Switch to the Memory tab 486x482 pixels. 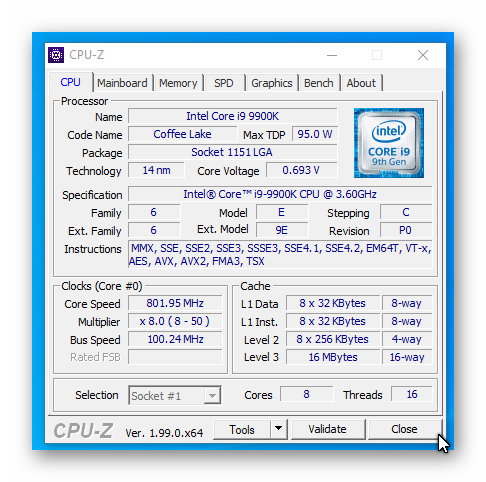(178, 83)
